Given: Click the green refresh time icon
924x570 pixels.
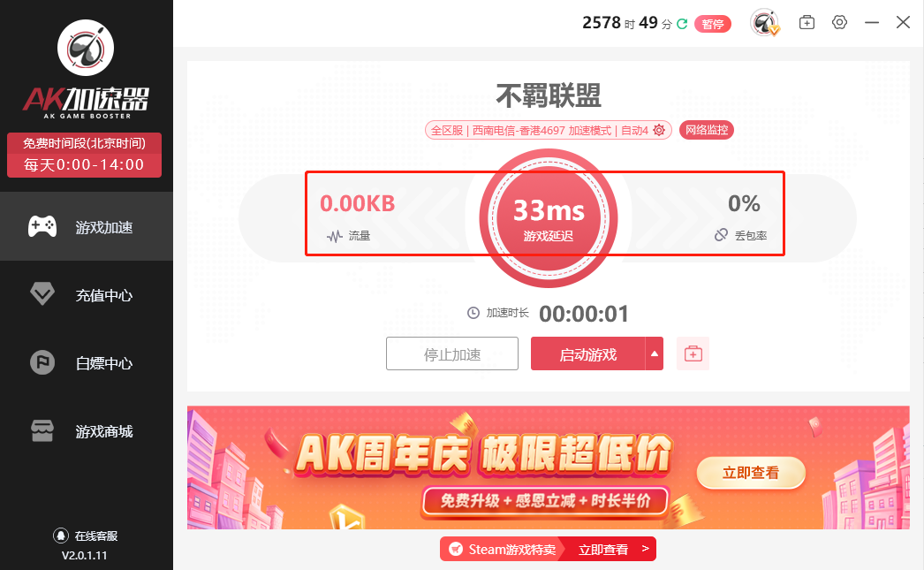Looking at the screenshot, I should 682,24.
